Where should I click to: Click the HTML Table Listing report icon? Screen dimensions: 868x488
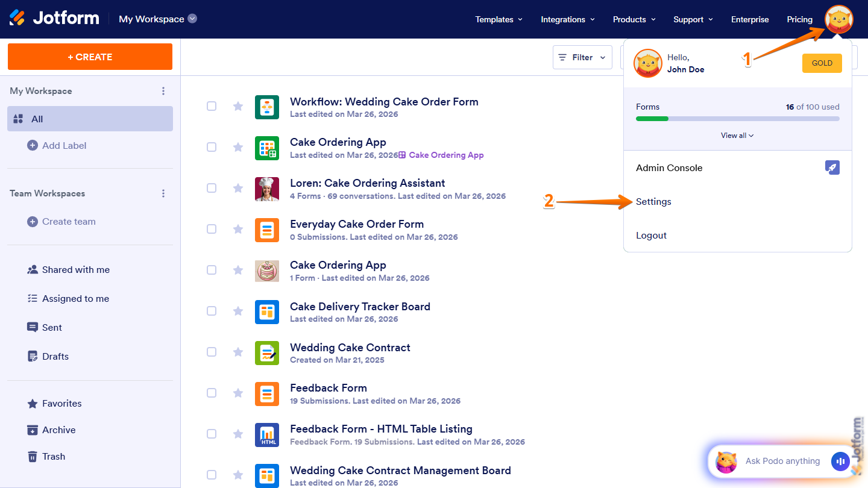click(x=267, y=435)
